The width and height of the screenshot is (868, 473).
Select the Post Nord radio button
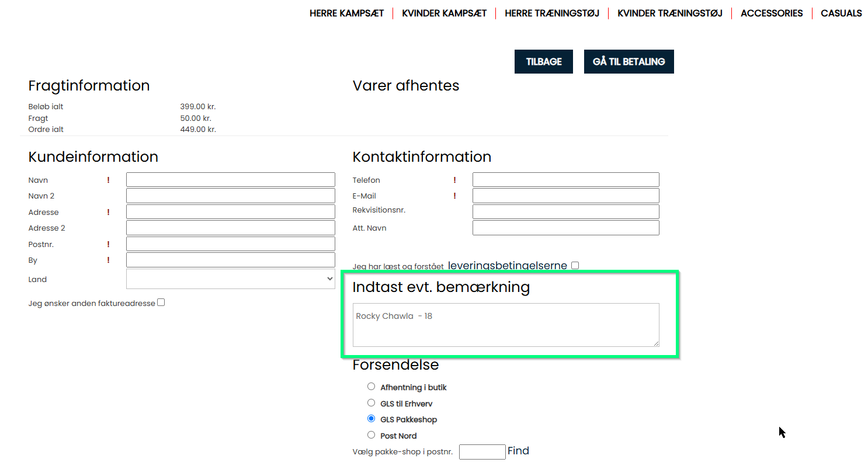(371, 435)
